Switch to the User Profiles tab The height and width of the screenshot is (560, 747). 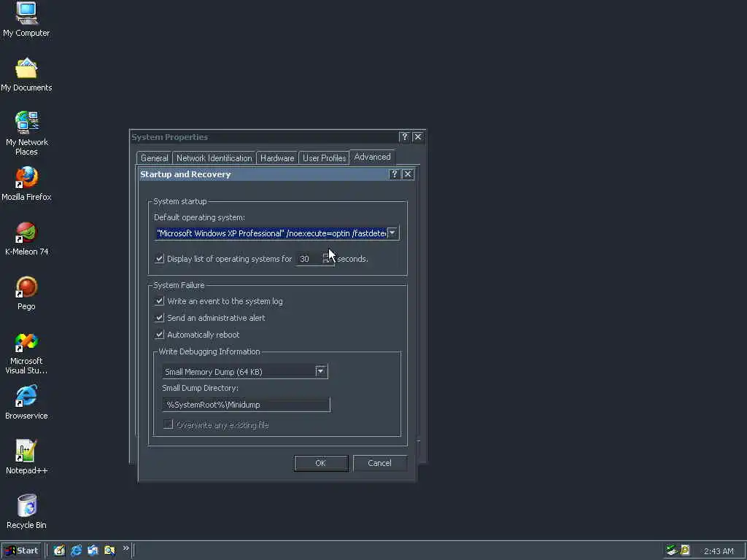coord(325,158)
